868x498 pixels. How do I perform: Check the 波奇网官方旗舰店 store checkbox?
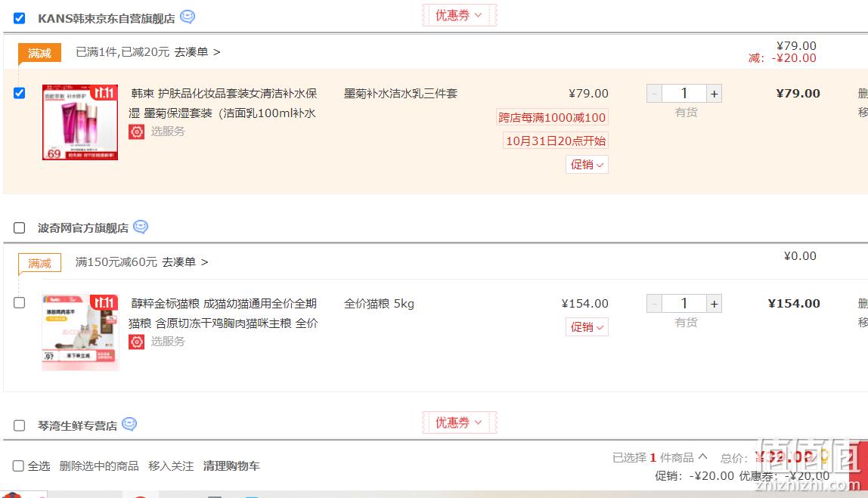(x=20, y=228)
